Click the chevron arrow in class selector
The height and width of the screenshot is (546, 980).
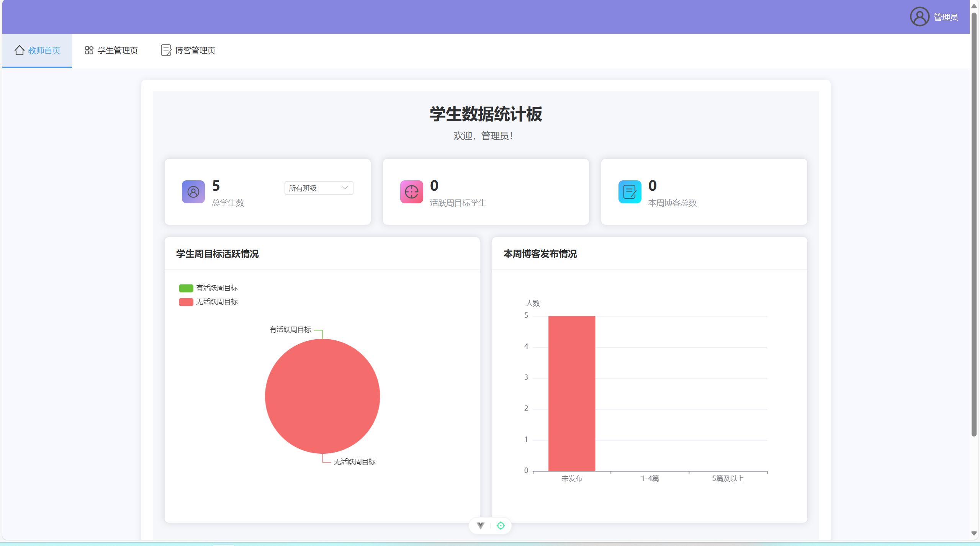point(345,188)
